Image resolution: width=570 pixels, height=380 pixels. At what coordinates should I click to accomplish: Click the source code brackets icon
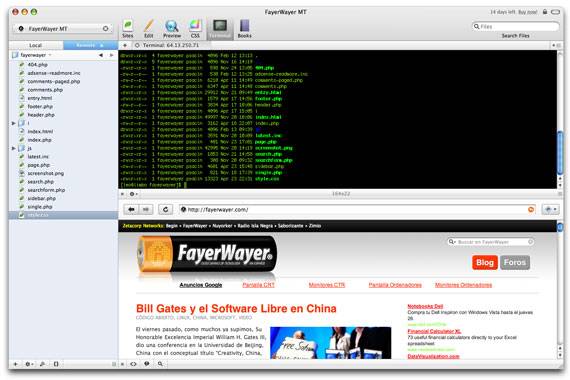coord(133,364)
